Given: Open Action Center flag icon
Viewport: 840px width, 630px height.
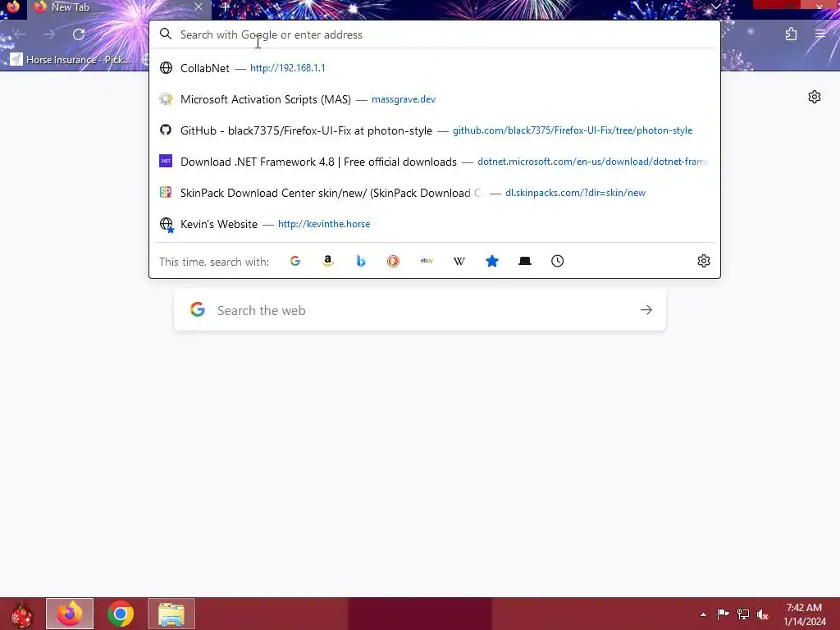Looking at the screenshot, I should pos(723,614).
